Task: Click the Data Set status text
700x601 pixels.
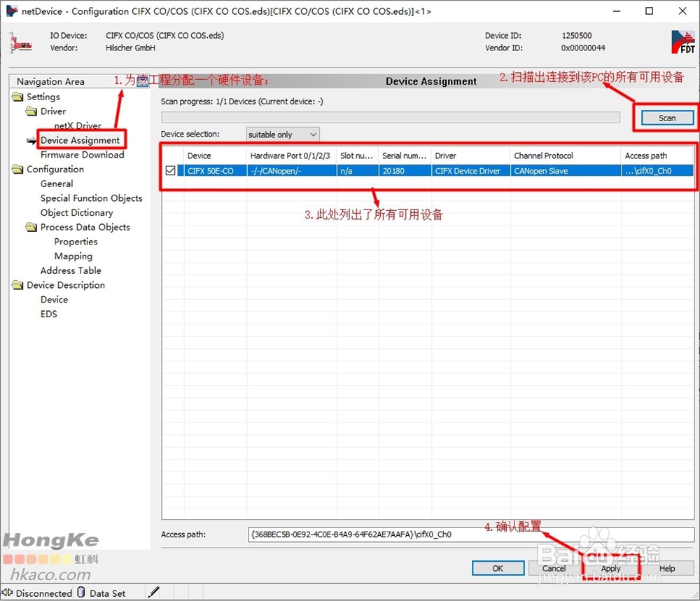Action: tap(107, 593)
